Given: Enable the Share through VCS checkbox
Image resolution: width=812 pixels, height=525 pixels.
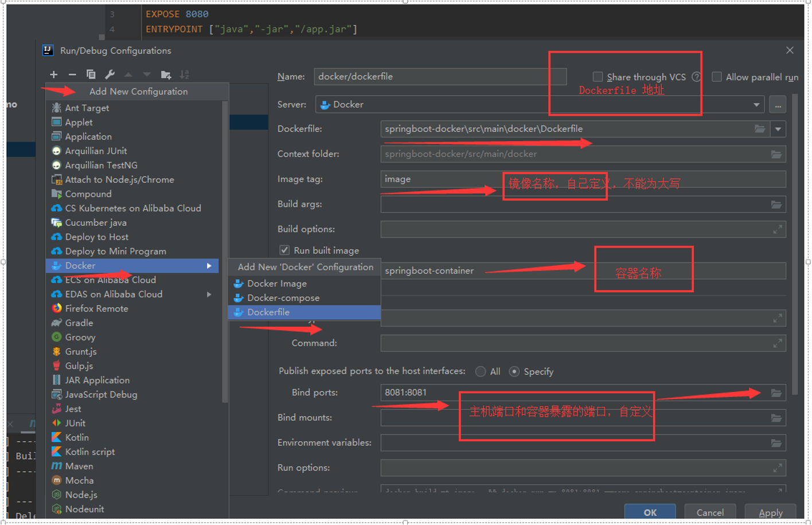Looking at the screenshot, I should (598, 77).
